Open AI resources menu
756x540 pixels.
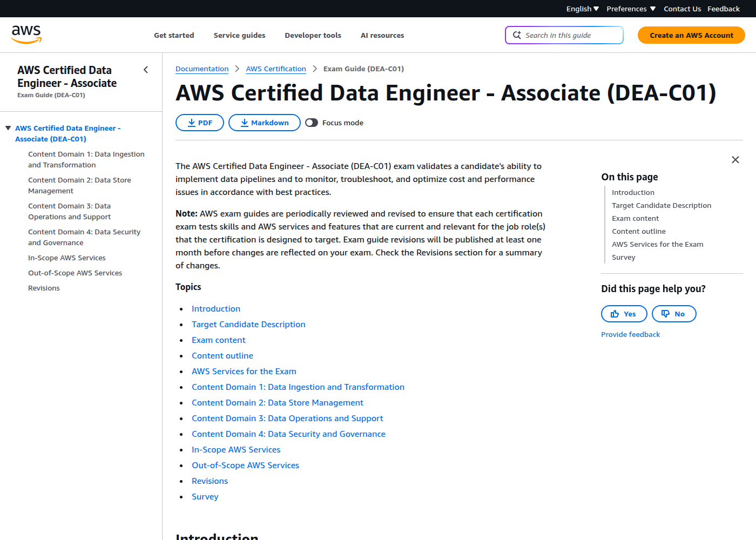click(x=382, y=35)
